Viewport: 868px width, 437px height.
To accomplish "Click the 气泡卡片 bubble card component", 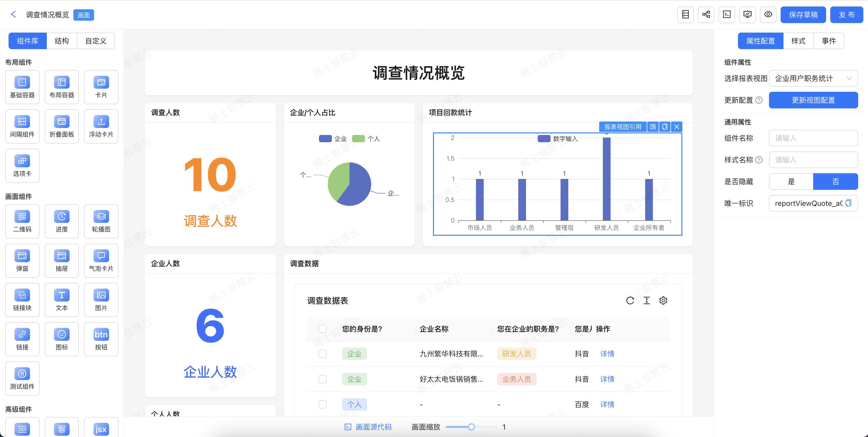I will [101, 260].
